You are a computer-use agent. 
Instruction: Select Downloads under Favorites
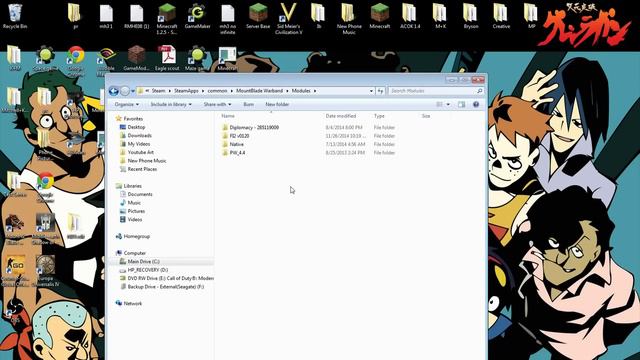pyautogui.click(x=136, y=136)
